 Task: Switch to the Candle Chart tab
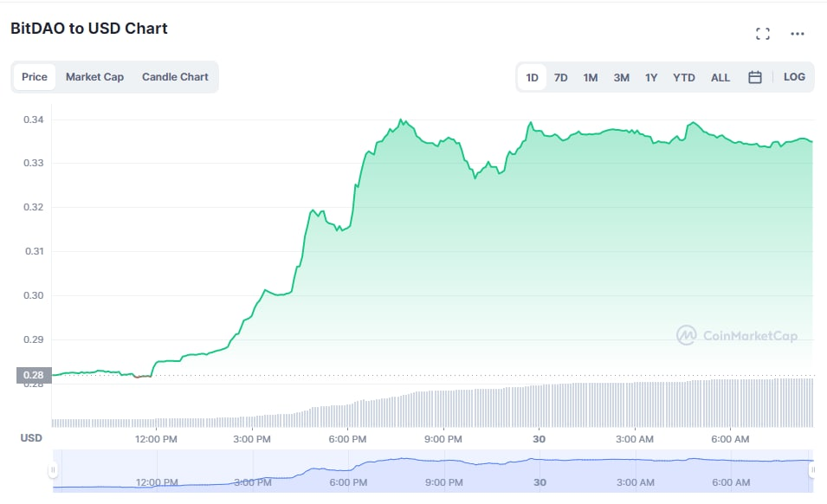point(175,77)
